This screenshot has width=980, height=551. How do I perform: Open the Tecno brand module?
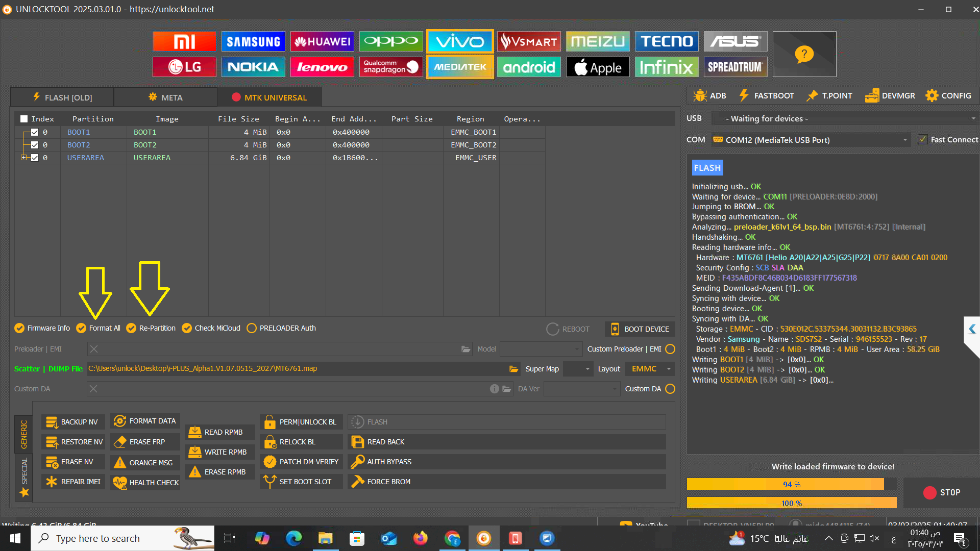click(667, 41)
